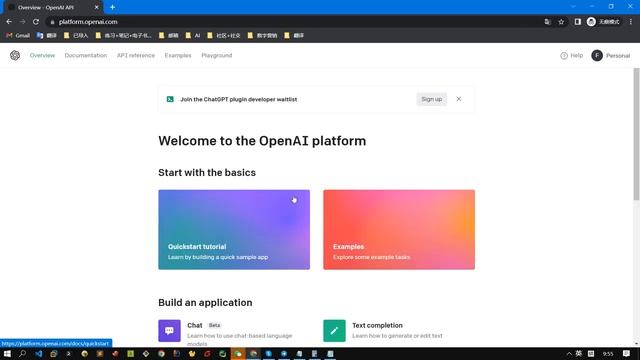
Task: Click the Sign up button in banner
Action: [x=431, y=99]
